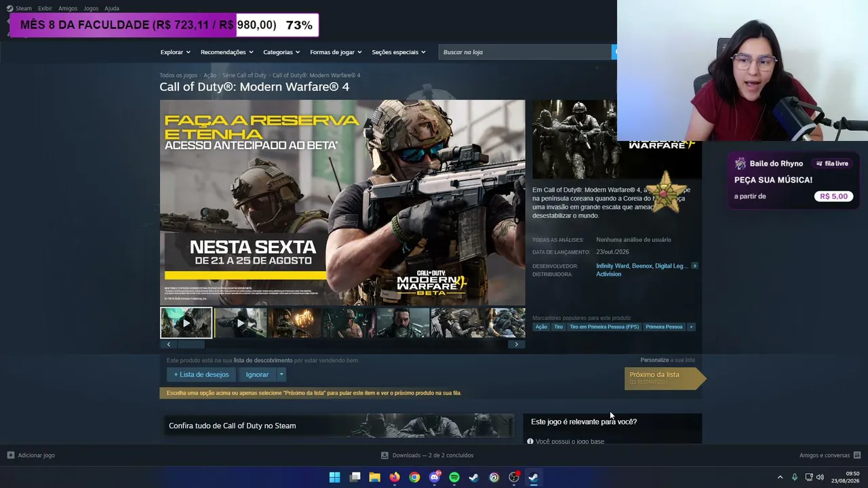This screenshot has height=488, width=868.
Task: Switch to the active Steam window icon
Action: coord(534,477)
